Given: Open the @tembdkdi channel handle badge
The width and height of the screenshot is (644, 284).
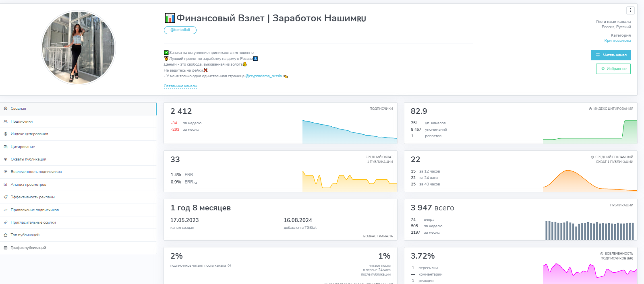Looking at the screenshot, I should [x=180, y=30].
